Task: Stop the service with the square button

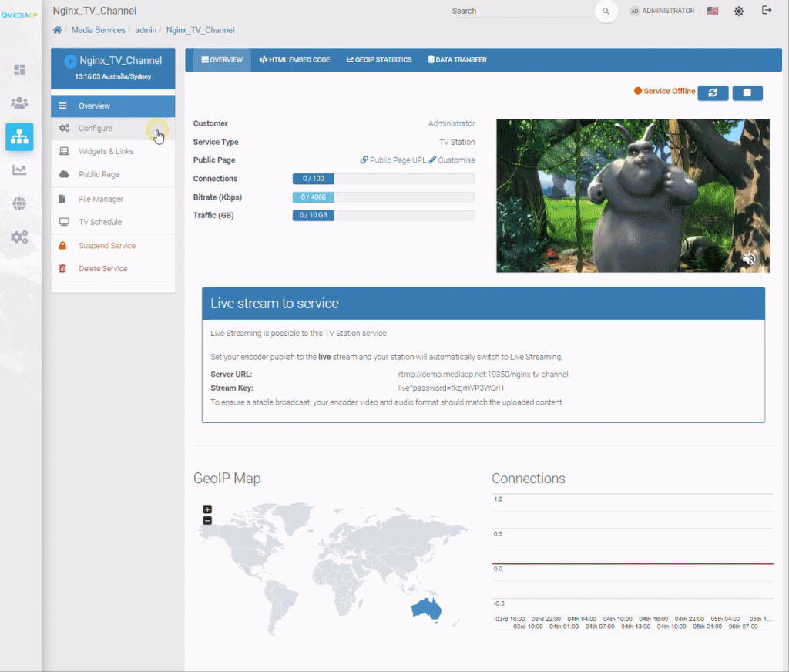Action: point(747,92)
